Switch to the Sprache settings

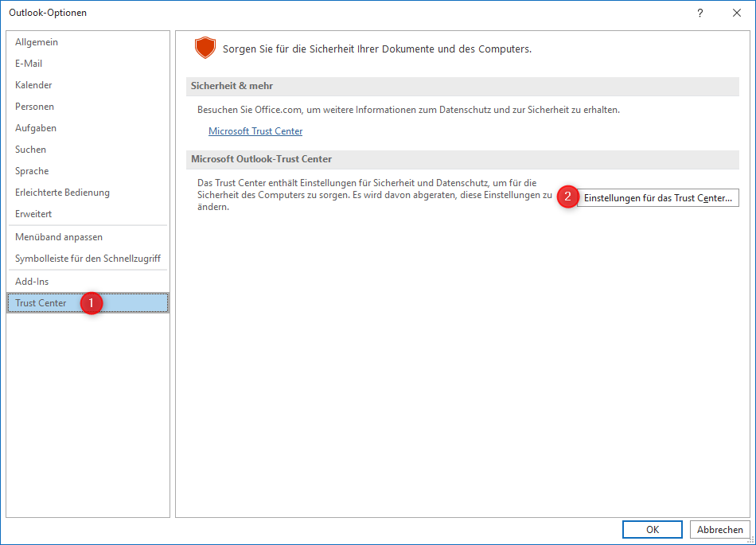pos(88,171)
